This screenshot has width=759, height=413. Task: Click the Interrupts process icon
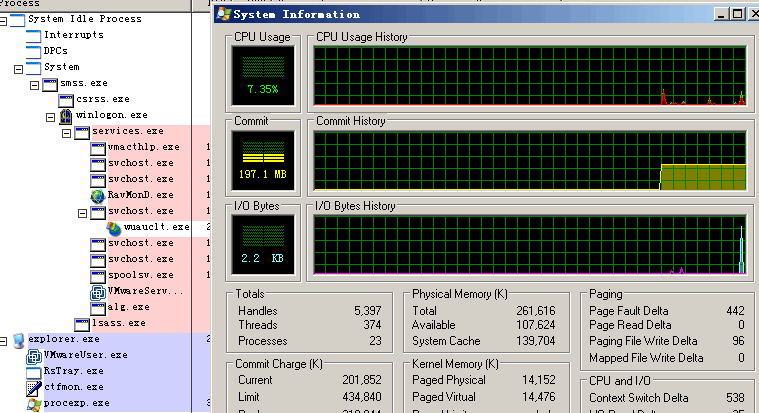[33, 36]
